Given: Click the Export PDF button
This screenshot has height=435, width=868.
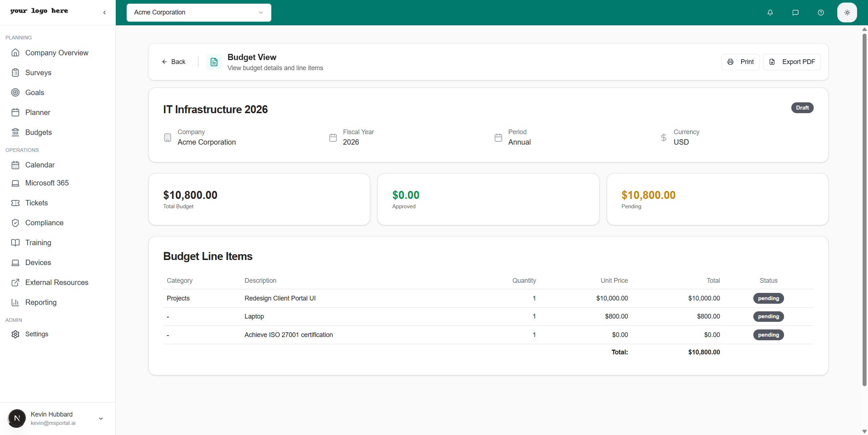Looking at the screenshot, I should click(x=792, y=62).
